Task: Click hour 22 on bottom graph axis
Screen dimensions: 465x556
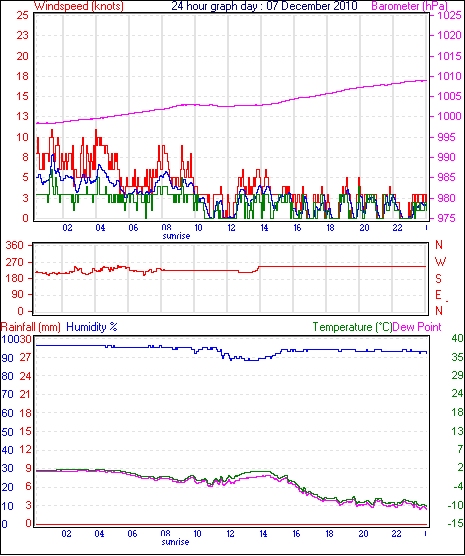Action: click(x=396, y=533)
